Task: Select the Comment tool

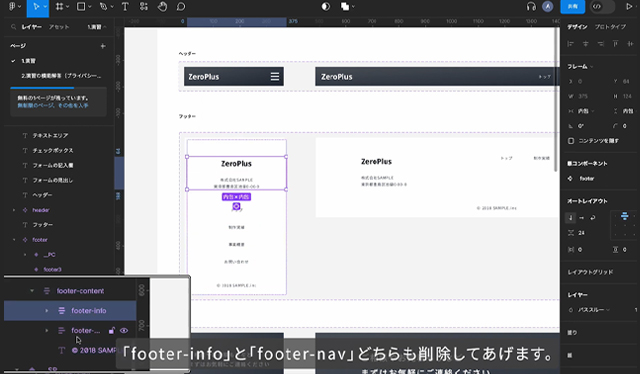Action: pos(181,7)
